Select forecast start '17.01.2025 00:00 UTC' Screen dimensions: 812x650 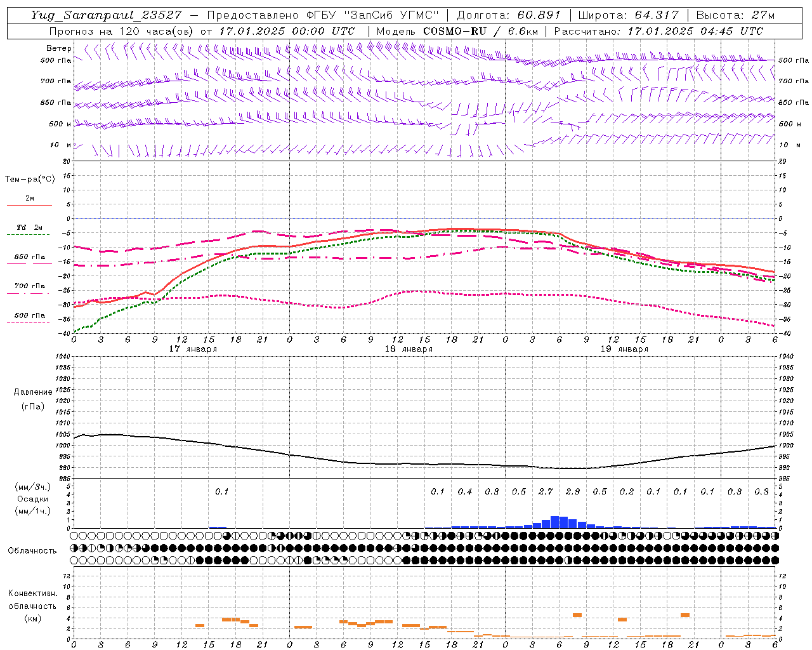tap(287, 31)
